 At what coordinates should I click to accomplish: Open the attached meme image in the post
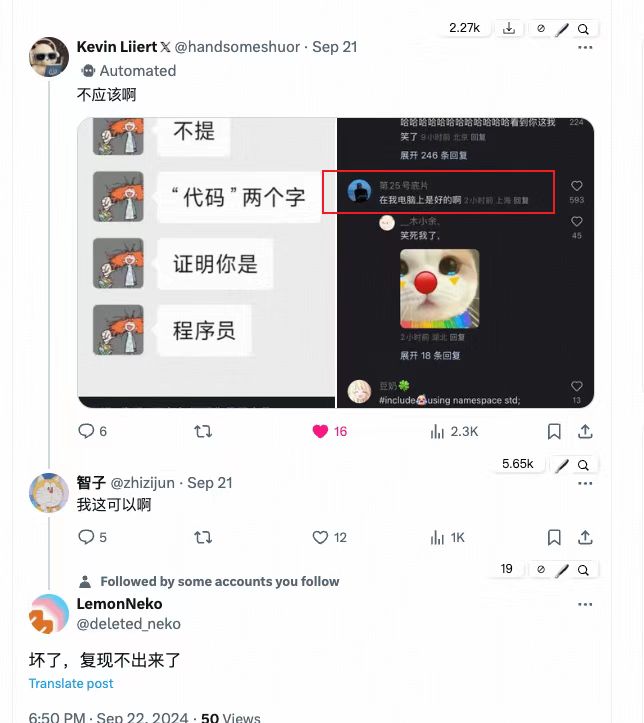pos(336,263)
